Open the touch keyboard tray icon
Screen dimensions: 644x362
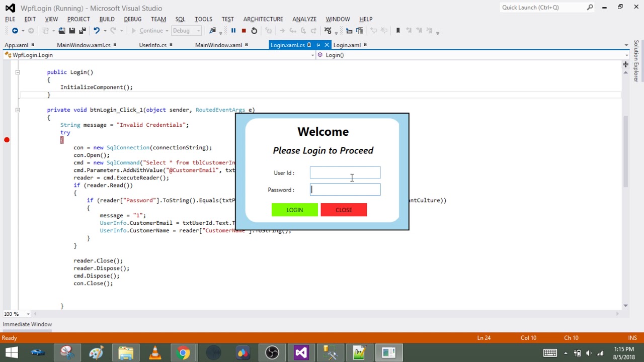[550, 352]
